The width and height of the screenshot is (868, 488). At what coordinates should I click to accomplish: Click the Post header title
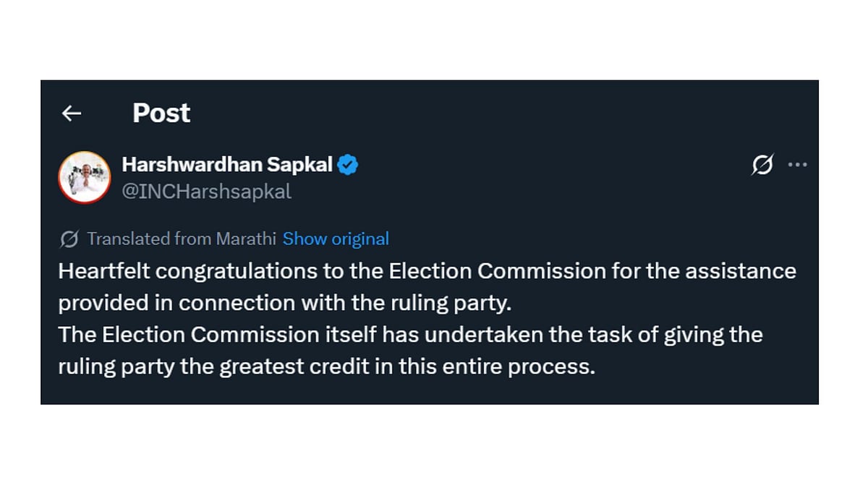(161, 113)
